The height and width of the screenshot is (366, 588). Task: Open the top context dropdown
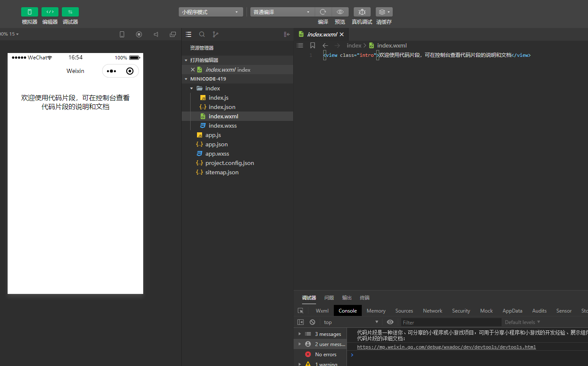click(351, 322)
